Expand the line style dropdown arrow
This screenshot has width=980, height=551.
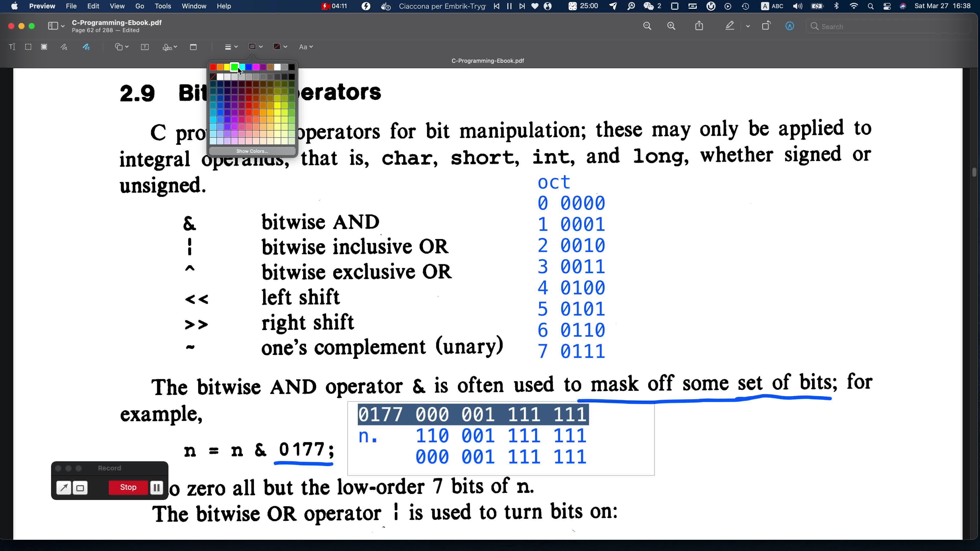(236, 46)
